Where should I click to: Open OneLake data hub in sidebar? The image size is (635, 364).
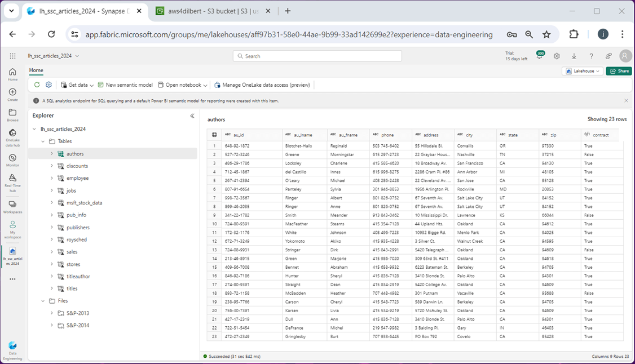(12, 137)
